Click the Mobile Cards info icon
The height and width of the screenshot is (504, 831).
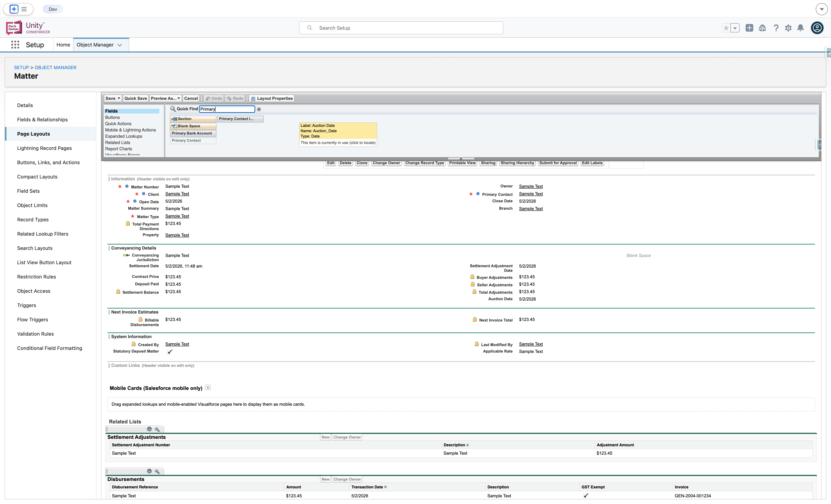(208, 387)
